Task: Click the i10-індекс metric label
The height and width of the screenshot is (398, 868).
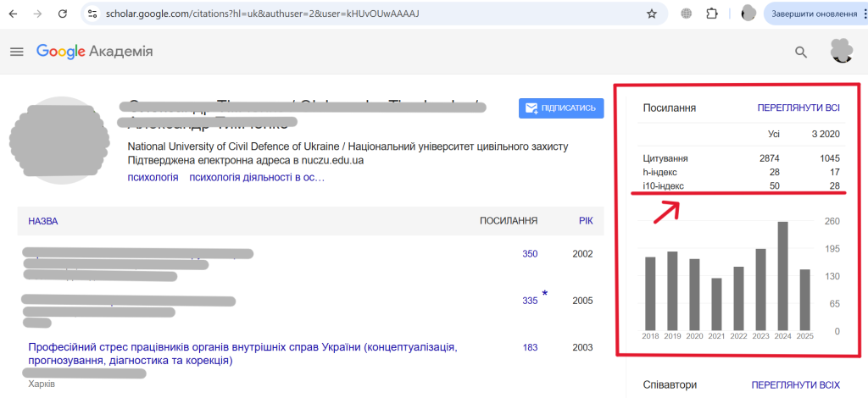Action: click(663, 186)
